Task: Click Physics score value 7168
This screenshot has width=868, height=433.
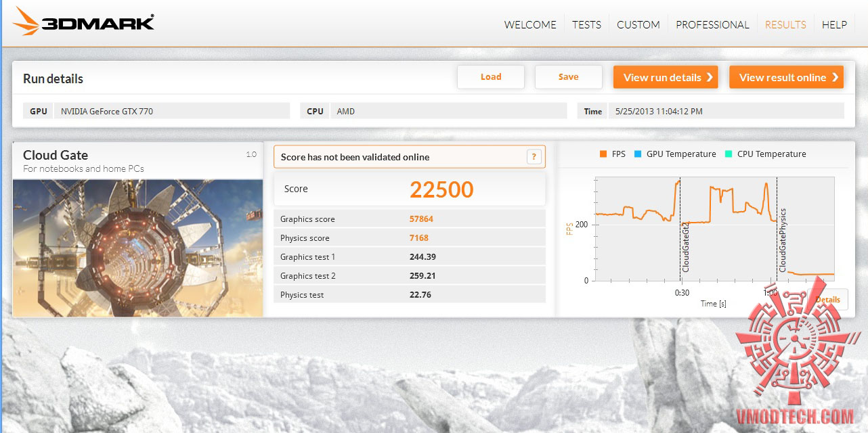Action: pos(419,238)
